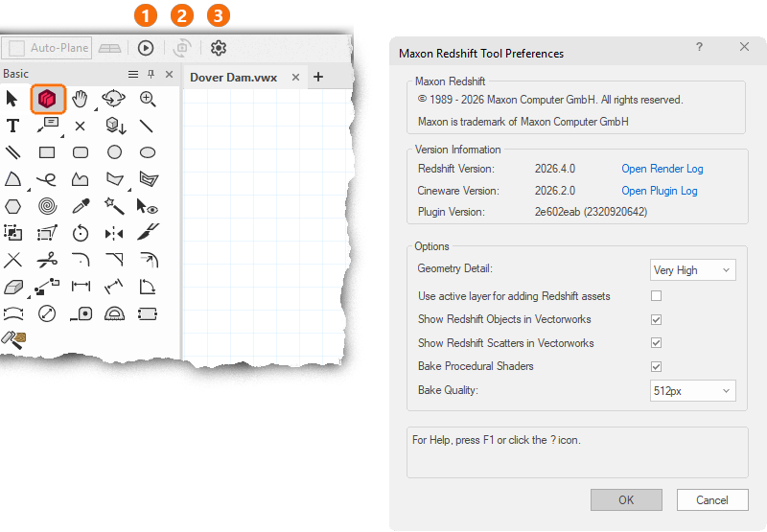This screenshot has height=532, width=767.
Task: Activate the Spiral tool
Action: pos(47,206)
